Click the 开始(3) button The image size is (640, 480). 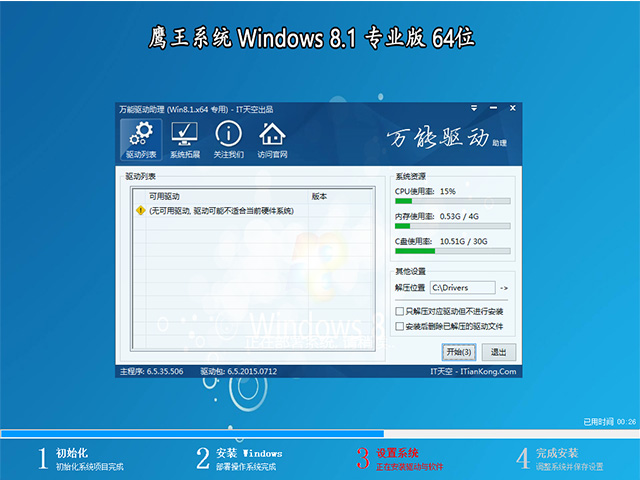pyautogui.click(x=459, y=352)
